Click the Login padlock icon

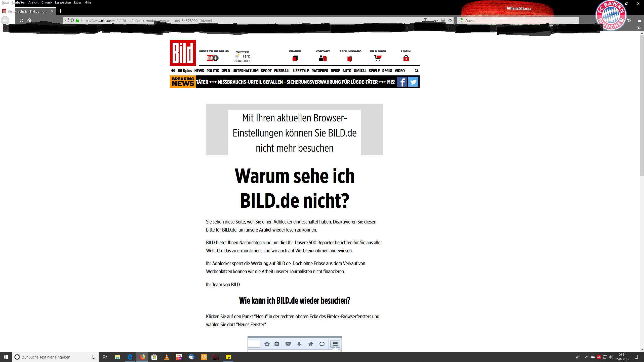tap(406, 58)
